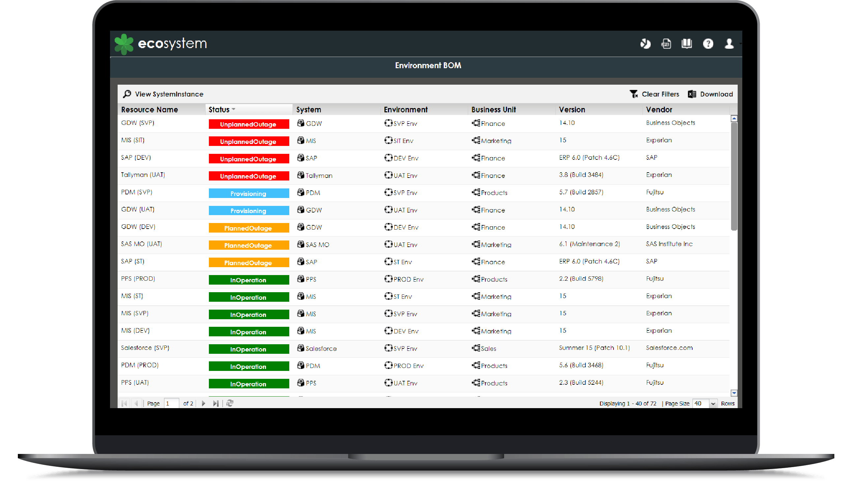852x504 pixels.
Task: Click business unit icon in Salesforce (SVP) row
Action: tap(476, 348)
